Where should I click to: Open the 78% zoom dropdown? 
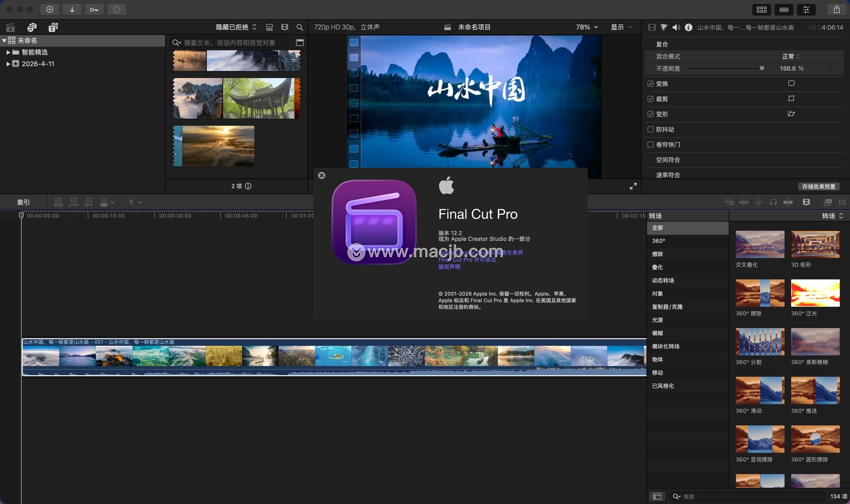pyautogui.click(x=587, y=27)
